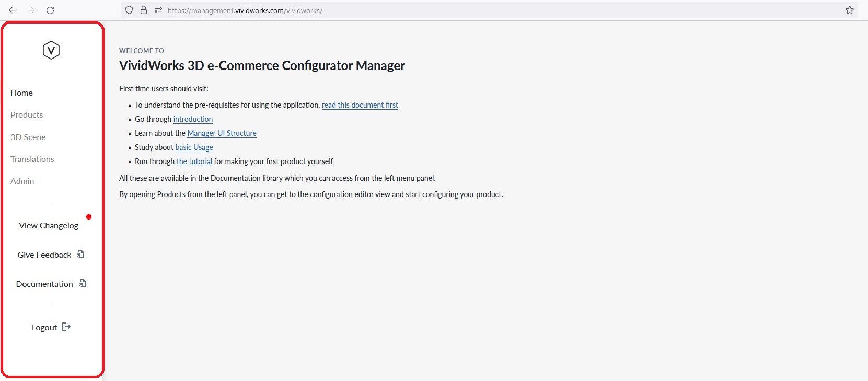The width and height of the screenshot is (868, 381).
Task: Open the 'basic Usage' link
Action: [x=194, y=147]
